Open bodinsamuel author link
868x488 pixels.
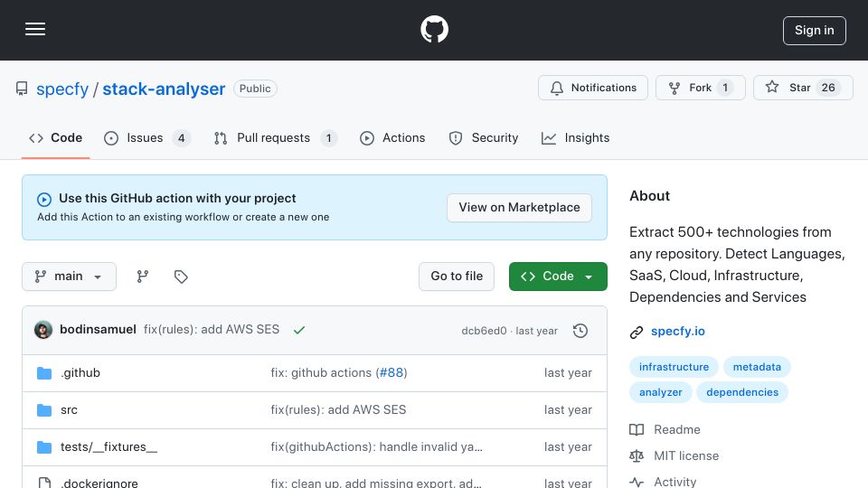pos(98,329)
